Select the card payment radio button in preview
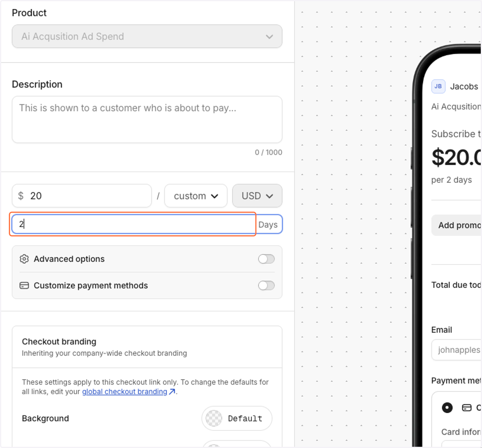Screen dimensions: 482x448 tap(447, 407)
